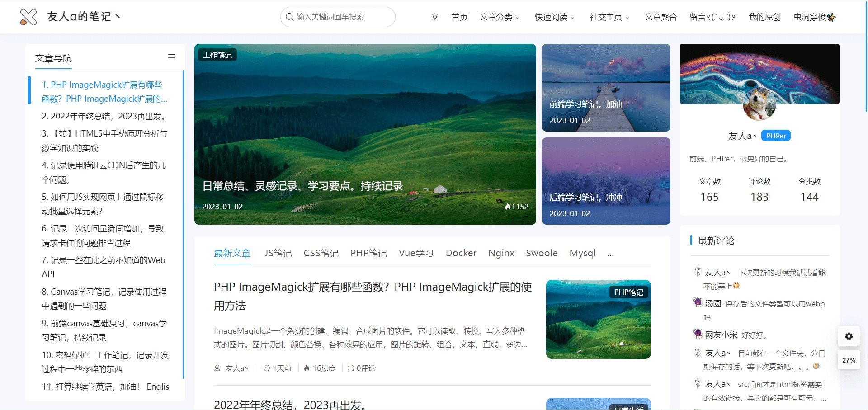Click 网友小宋 commenter avatar icon
The width and height of the screenshot is (868, 410).
(x=698, y=334)
